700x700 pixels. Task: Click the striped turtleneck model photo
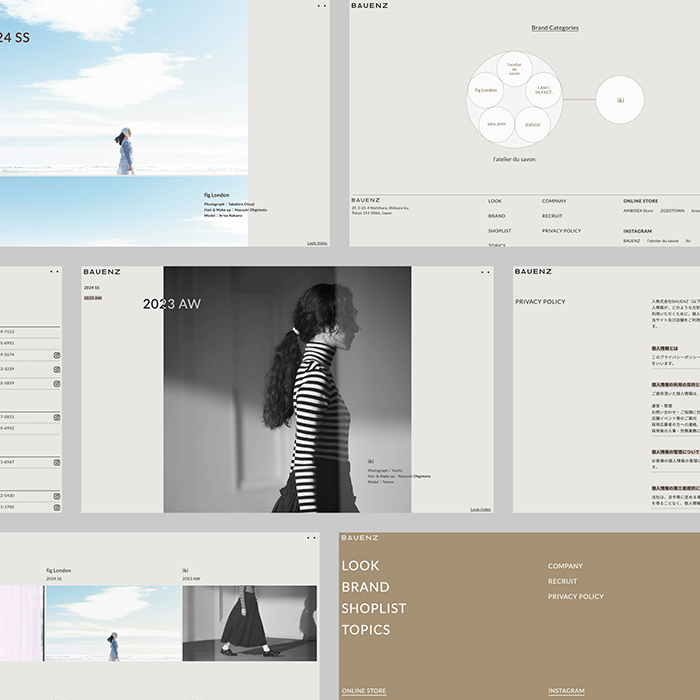point(288,389)
